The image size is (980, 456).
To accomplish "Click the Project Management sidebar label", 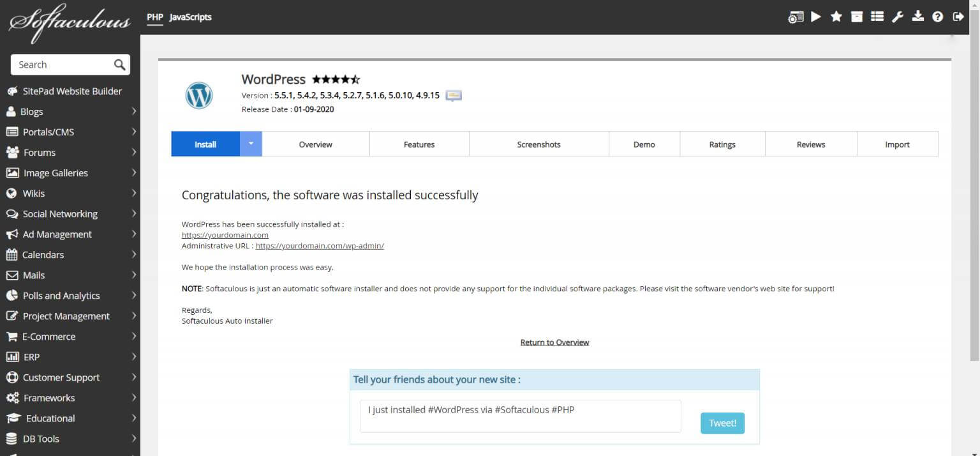I will [66, 316].
